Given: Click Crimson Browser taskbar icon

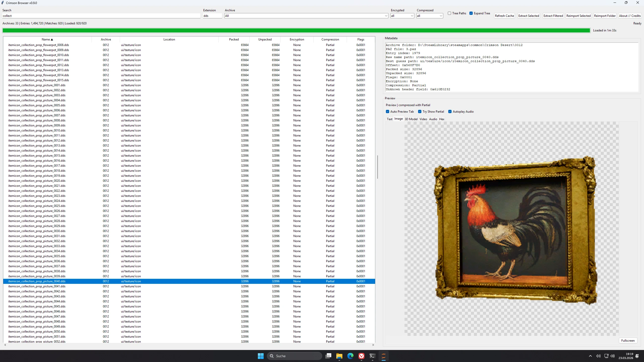Looking at the screenshot, I should (x=384, y=356).
